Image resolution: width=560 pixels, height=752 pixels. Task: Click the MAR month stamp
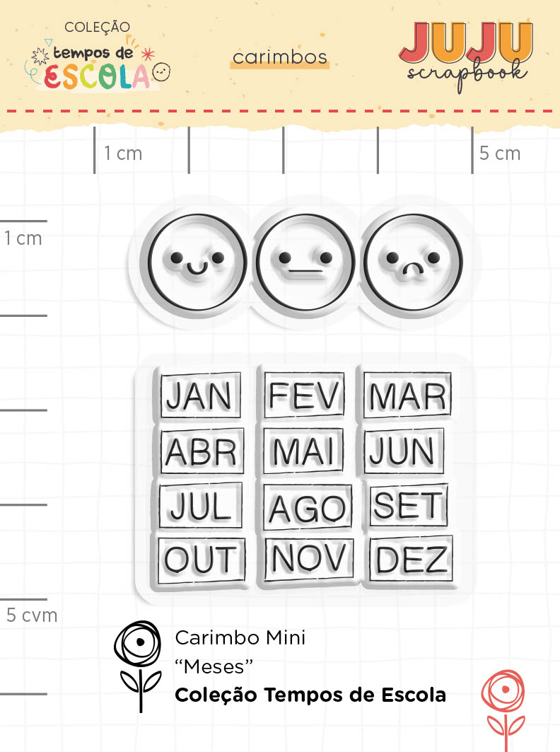(408, 397)
